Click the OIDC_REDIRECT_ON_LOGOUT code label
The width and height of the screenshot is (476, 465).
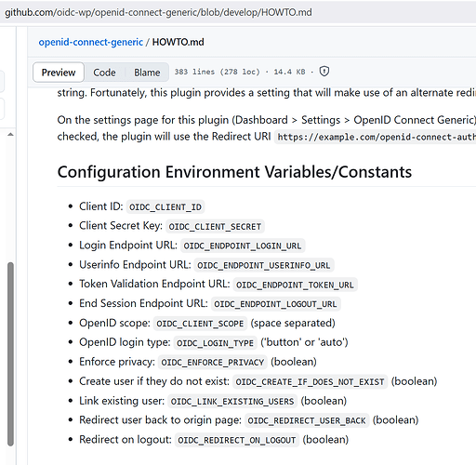click(237, 440)
